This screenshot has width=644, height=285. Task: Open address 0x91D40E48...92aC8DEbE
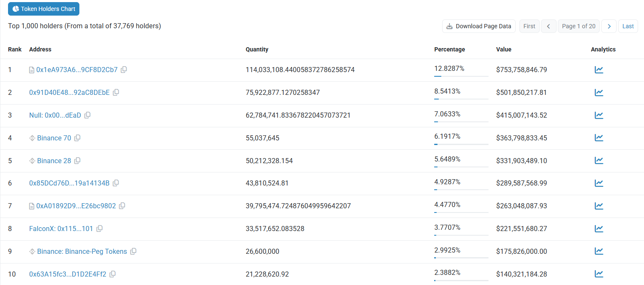(69, 92)
